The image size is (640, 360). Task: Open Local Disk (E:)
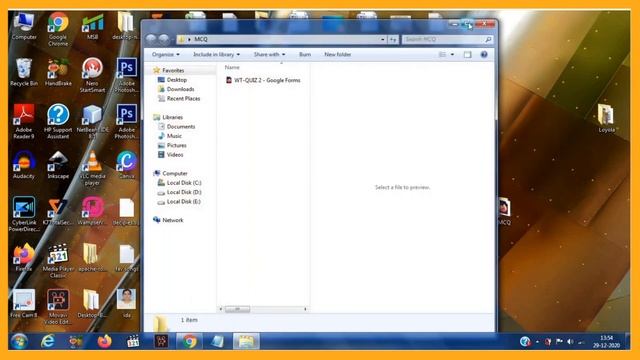click(184, 202)
